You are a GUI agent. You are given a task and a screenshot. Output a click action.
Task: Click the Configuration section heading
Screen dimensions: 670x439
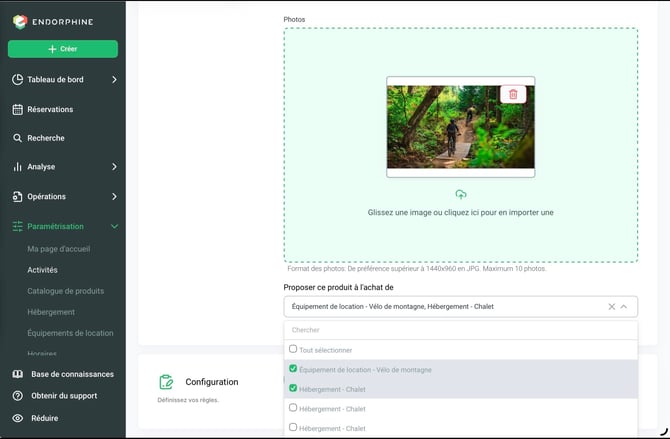[x=212, y=382]
